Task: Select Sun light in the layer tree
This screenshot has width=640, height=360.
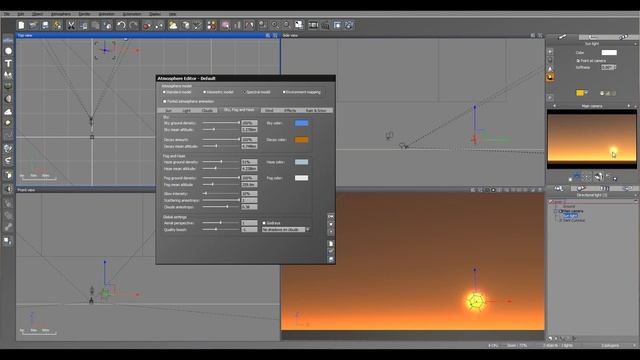Action: (x=570, y=216)
